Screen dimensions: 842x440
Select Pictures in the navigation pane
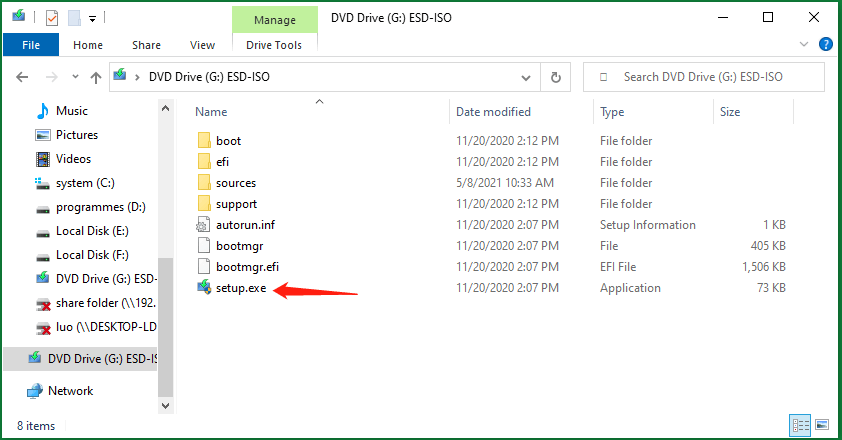click(77, 135)
